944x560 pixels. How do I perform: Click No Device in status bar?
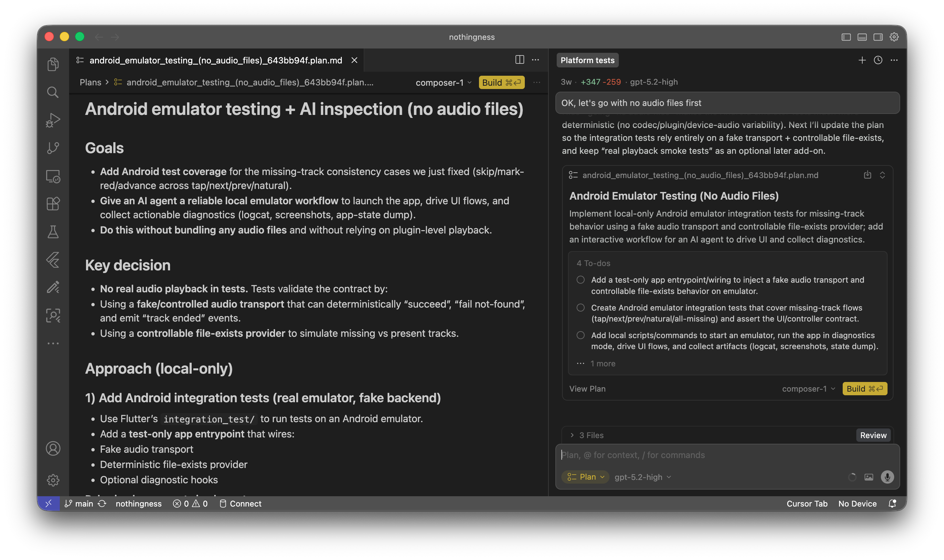(858, 504)
